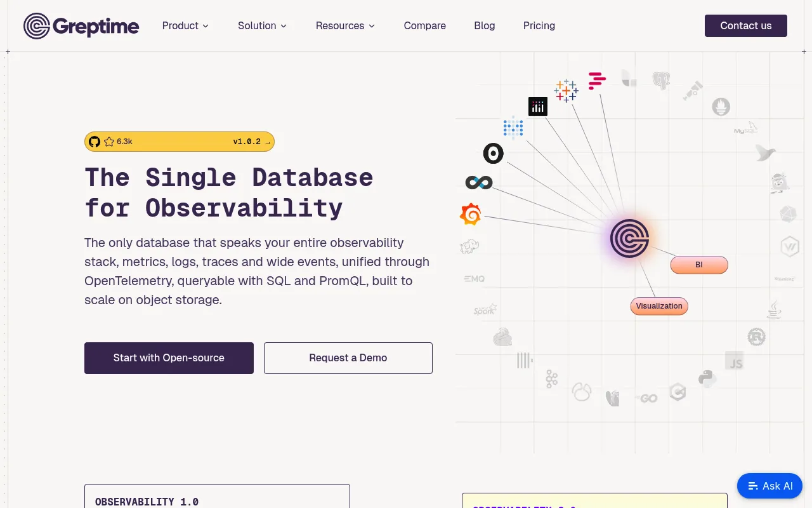Click the Go logo
This screenshot has width=812, height=508.
tap(647, 398)
